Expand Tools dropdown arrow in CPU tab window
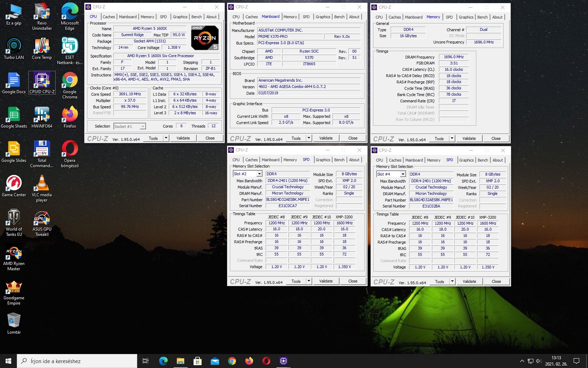Screen dimensions: 588x368 coord(166,138)
